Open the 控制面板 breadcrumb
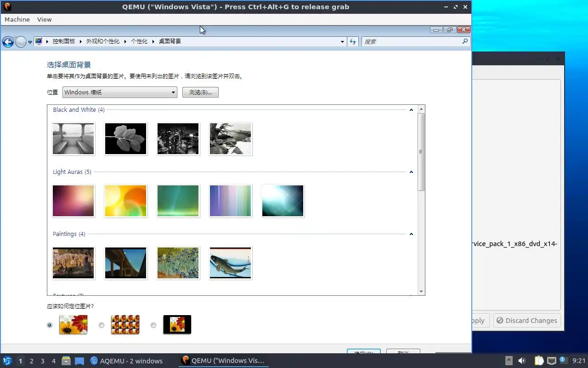The width and height of the screenshot is (588, 368). pyautogui.click(x=63, y=41)
